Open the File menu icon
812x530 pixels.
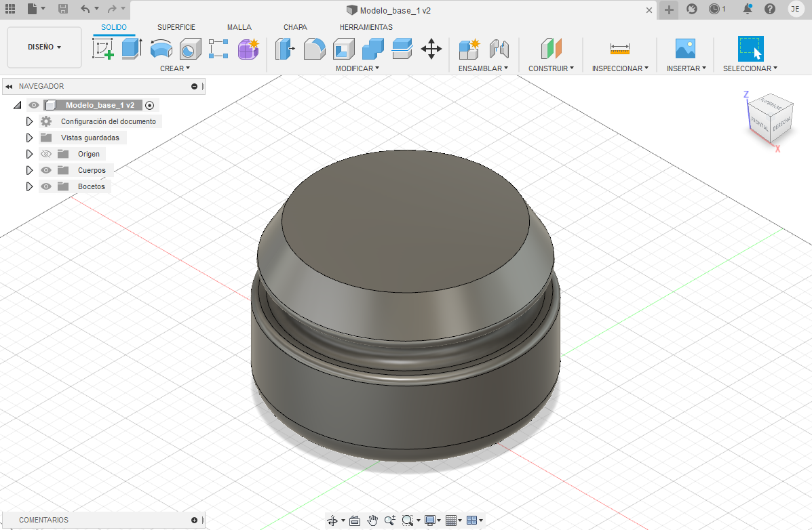pos(33,9)
